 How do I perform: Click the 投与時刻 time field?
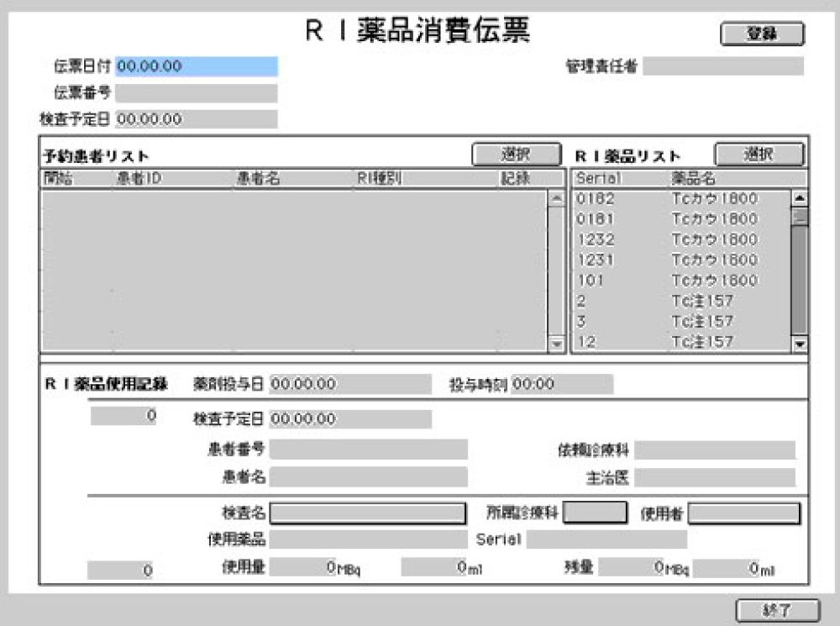click(562, 384)
